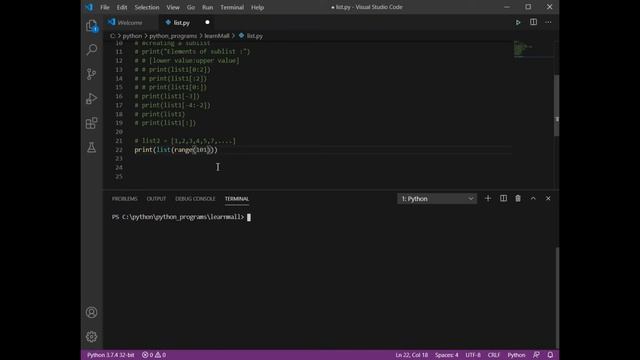Click line 12 lower value:upper value comment
640x360 pixels.
click(187, 60)
